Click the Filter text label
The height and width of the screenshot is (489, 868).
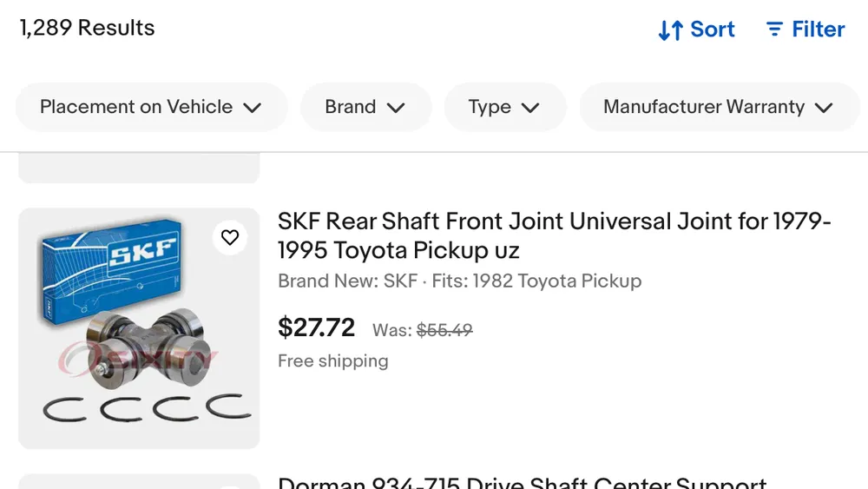point(818,30)
